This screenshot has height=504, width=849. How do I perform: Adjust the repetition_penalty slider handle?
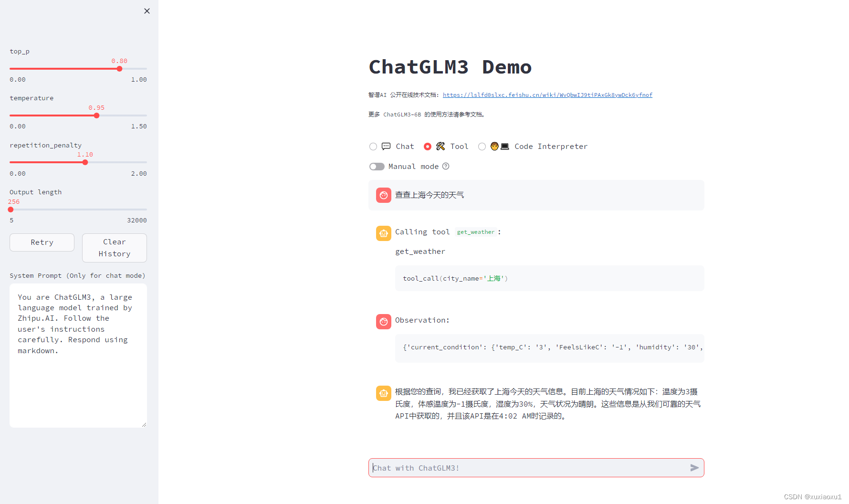click(x=85, y=162)
